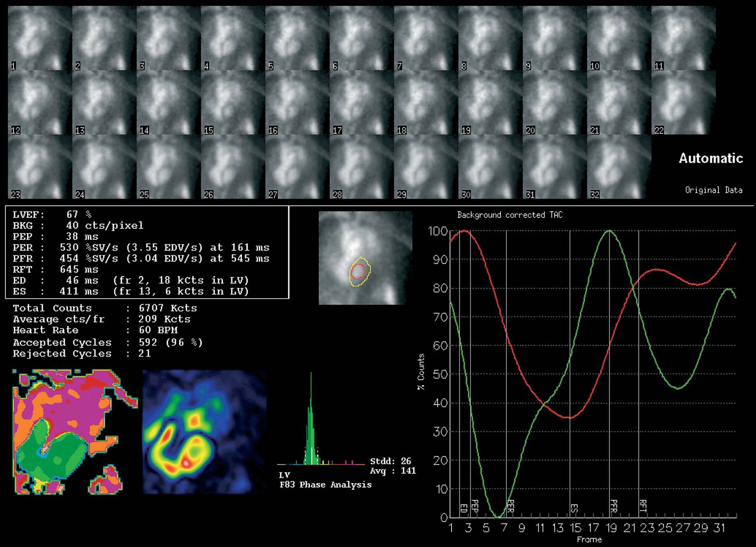
Task: Click the Original Data label
Action: (713, 190)
